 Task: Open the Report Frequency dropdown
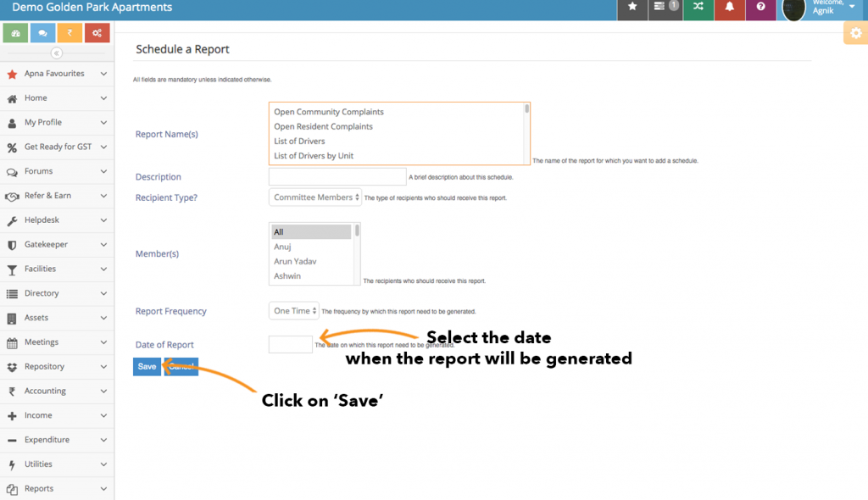(x=294, y=311)
